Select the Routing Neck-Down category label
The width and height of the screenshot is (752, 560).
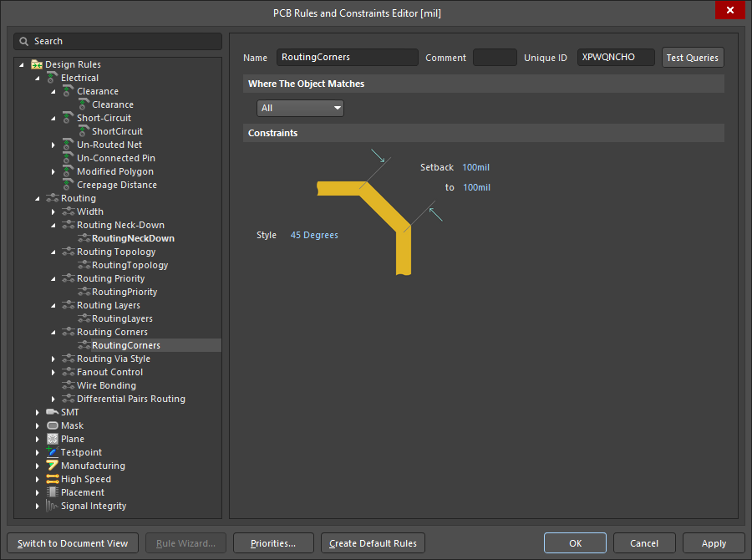coord(120,225)
